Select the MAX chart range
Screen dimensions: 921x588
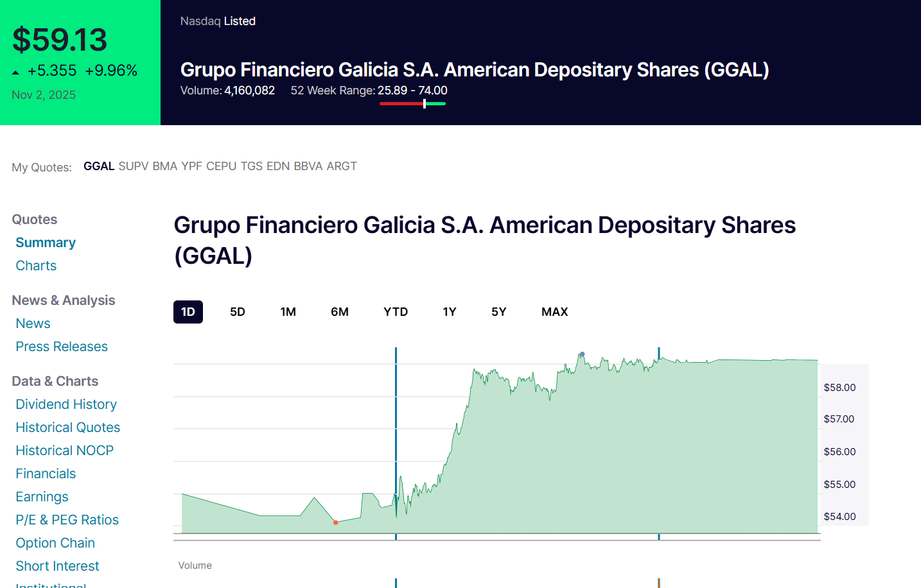[x=555, y=312]
